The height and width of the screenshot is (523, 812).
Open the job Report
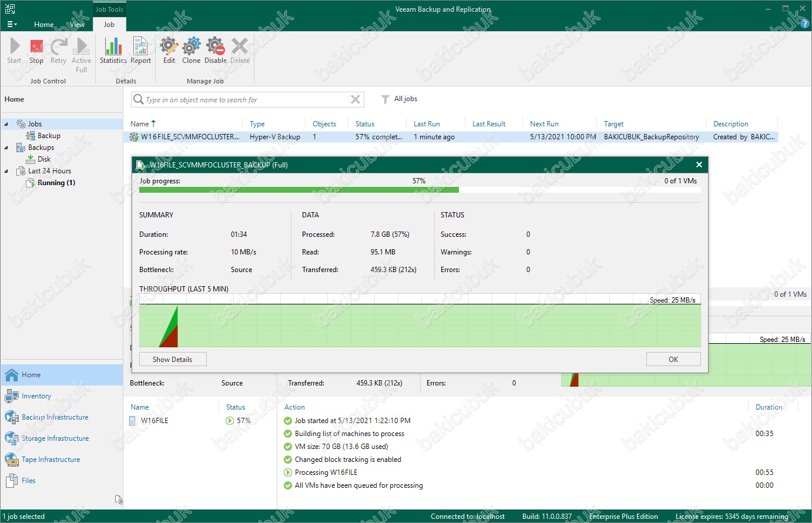coord(140,51)
